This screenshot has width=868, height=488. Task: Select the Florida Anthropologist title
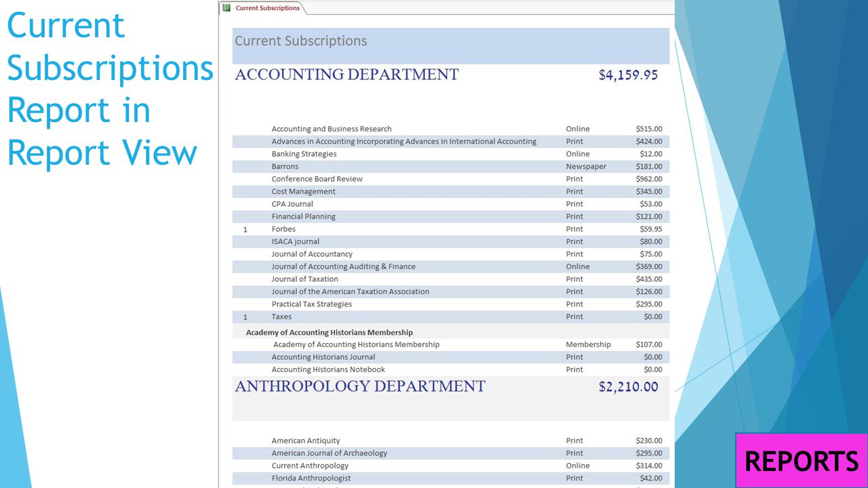pyautogui.click(x=311, y=479)
